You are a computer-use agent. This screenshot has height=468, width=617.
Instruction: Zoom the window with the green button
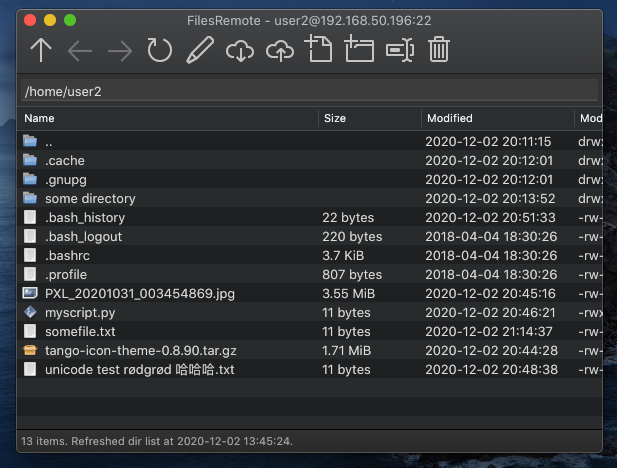70,20
